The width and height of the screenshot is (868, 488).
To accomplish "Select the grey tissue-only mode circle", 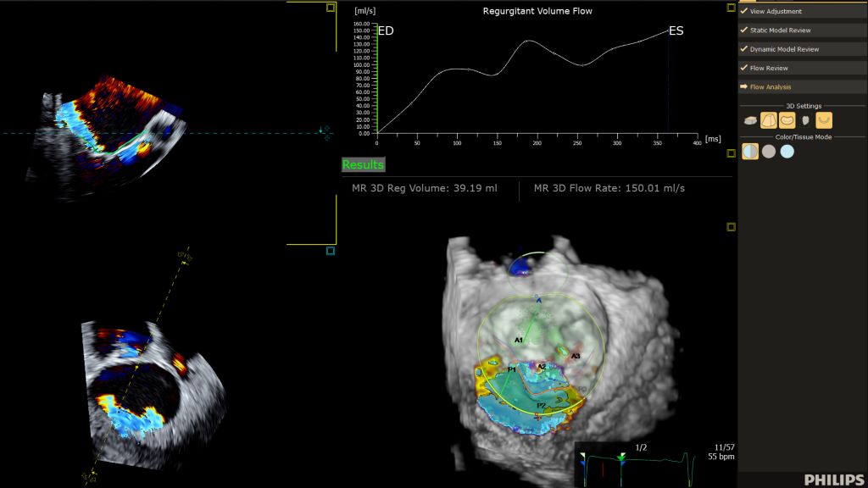I will (x=768, y=151).
